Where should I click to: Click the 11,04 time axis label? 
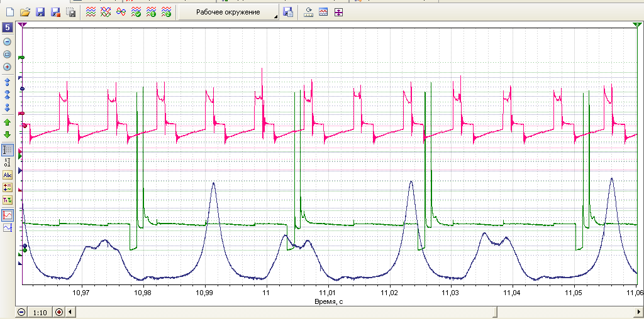(x=513, y=294)
